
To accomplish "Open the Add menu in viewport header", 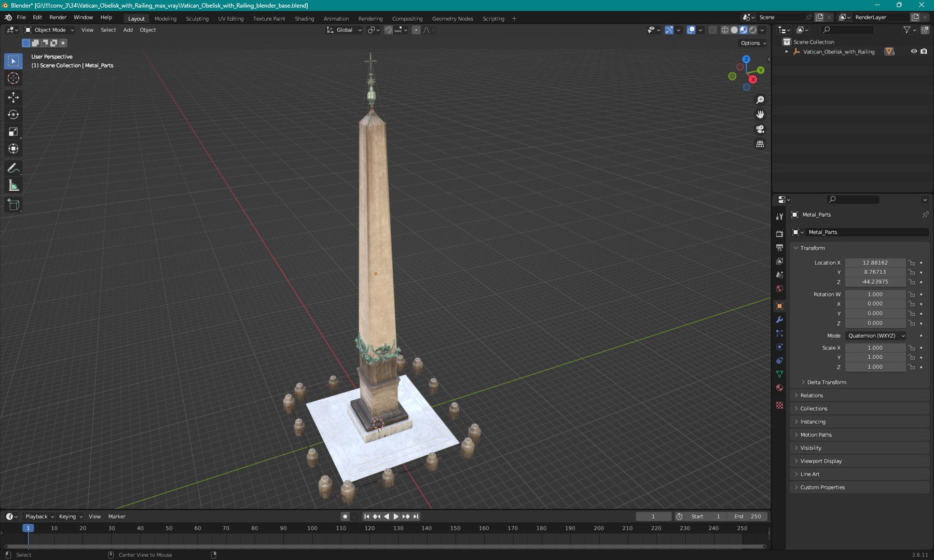I will pyautogui.click(x=128, y=30).
